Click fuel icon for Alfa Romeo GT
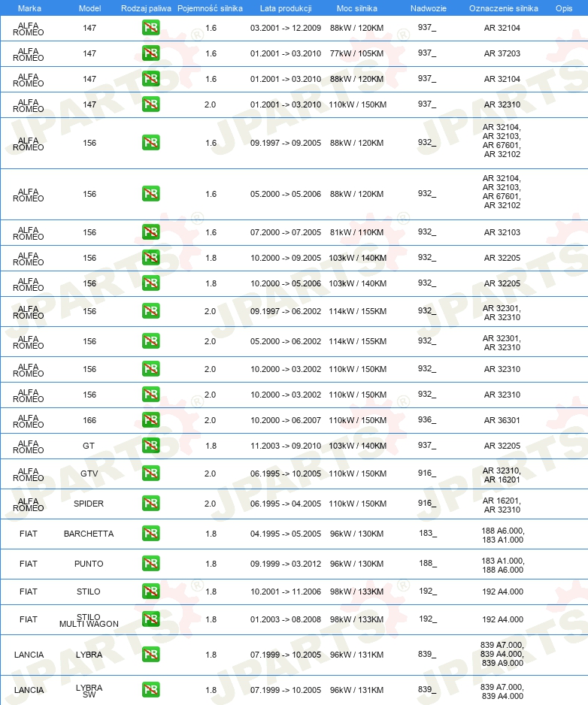Viewport: 588px width, 705px height. pos(150,446)
